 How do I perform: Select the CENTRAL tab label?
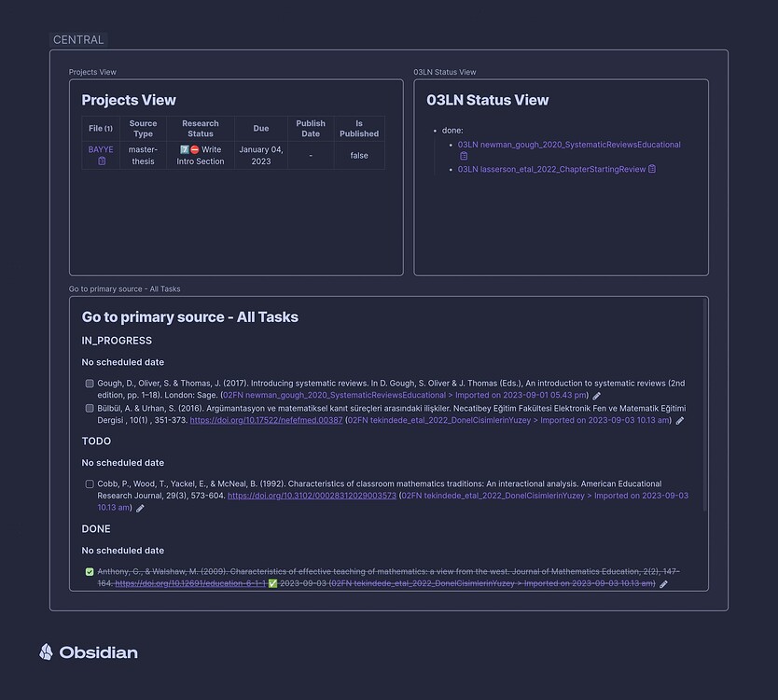tap(78, 40)
